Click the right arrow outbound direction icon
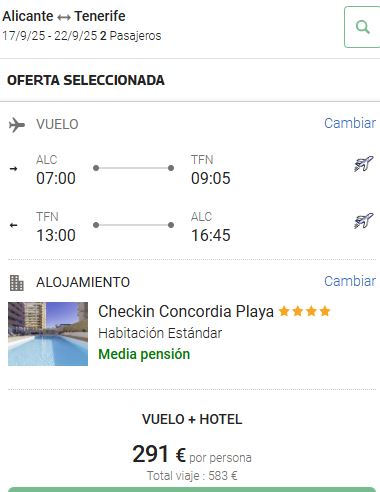This screenshot has width=380, height=492. point(13,169)
